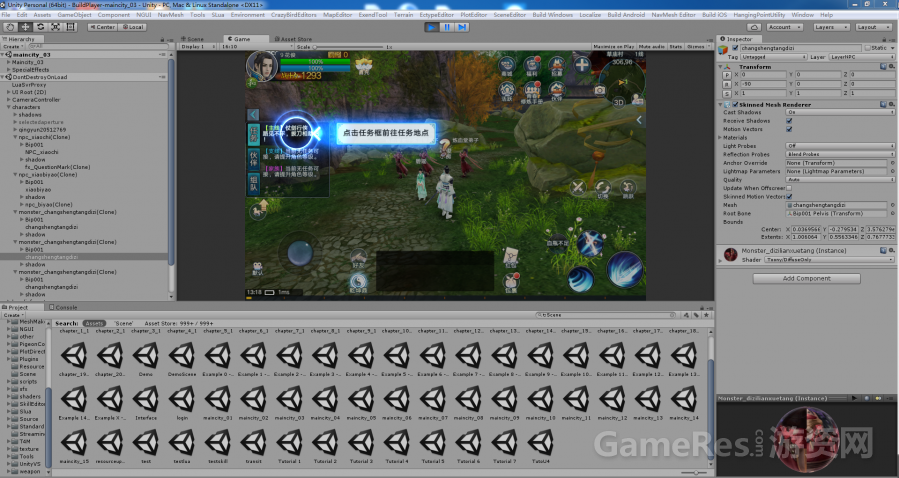Open Transform component settings gear
Screen dimensions: 899x478
pos(892,66)
